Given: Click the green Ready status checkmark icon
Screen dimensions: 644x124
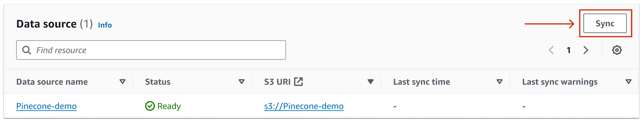Looking at the screenshot, I should pyautogui.click(x=150, y=106).
